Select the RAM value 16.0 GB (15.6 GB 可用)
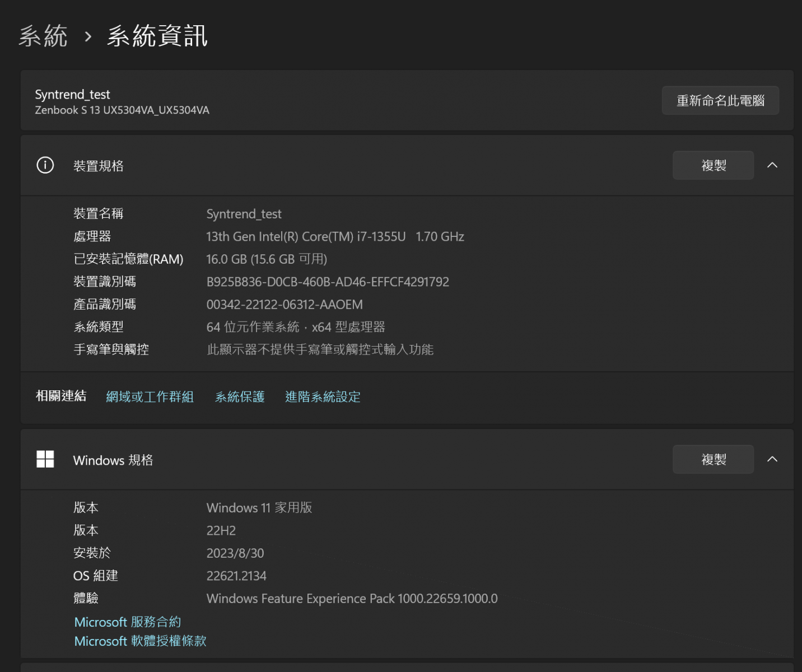The width and height of the screenshot is (802, 672). pyautogui.click(x=267, y=259)
